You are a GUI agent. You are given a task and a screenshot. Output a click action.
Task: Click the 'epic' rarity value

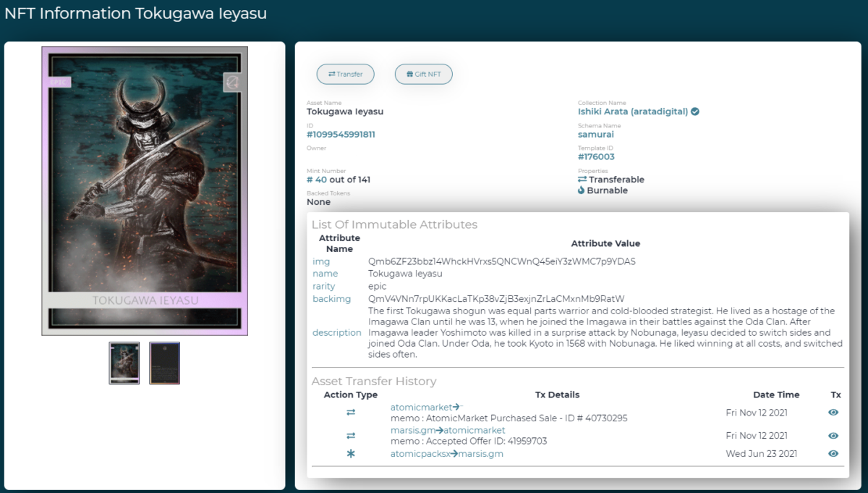(378, 287)
